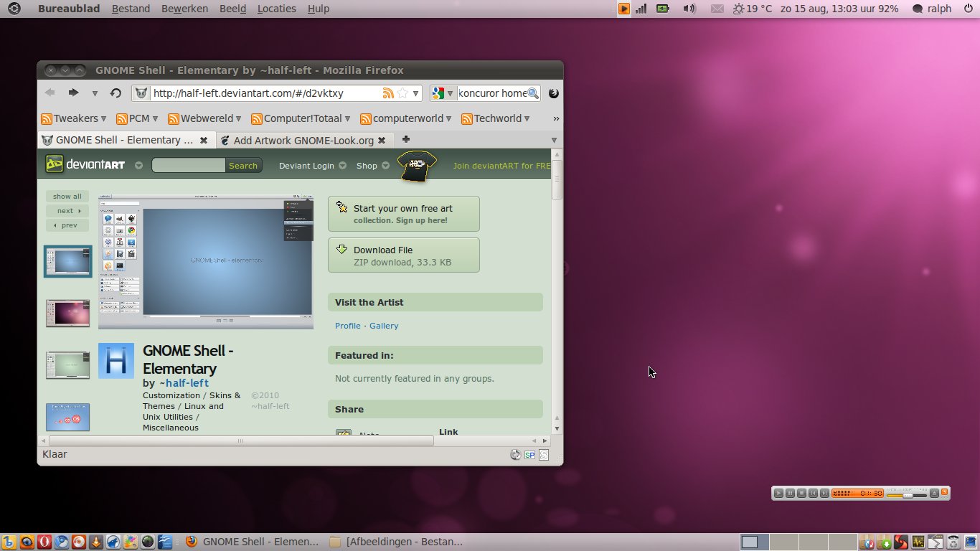Click the eject button on media player
Viewport: 980px width, 551px height.
coord(934,493)
